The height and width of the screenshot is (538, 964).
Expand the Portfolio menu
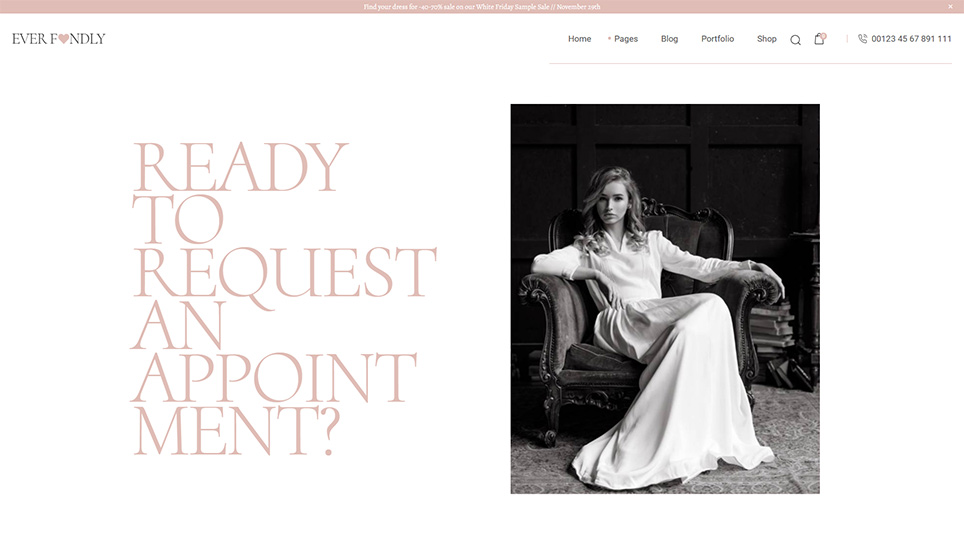point(717,39)
